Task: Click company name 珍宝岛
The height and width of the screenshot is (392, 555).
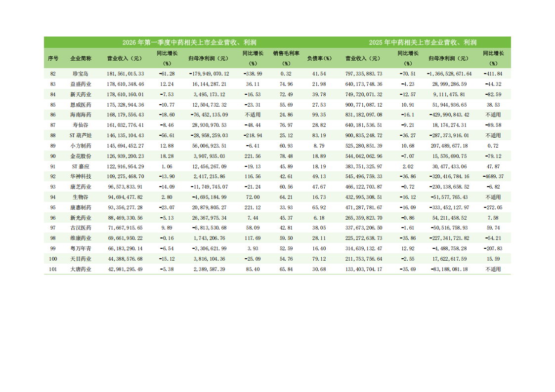Action: click(x=81, y=74)
